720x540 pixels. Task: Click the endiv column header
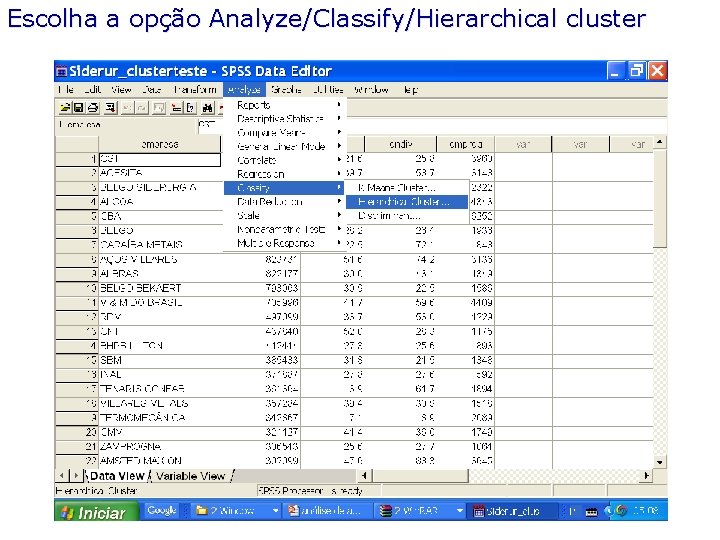pos(400,144)
